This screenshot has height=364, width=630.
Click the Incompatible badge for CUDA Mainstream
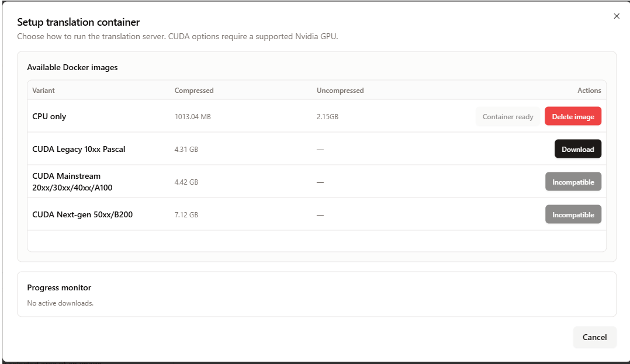tap(573, 181)
